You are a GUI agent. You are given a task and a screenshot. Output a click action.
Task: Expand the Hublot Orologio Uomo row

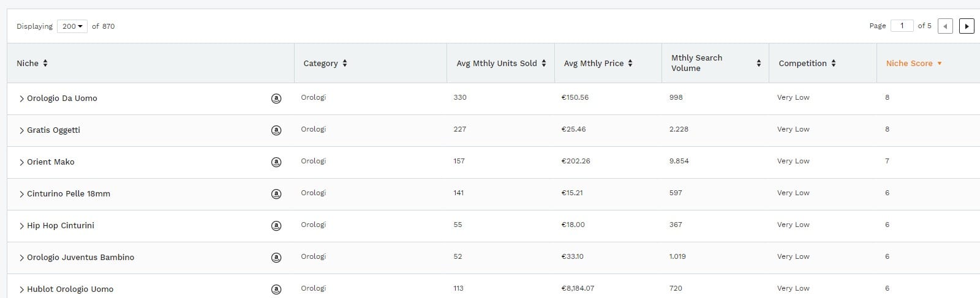[x=22, y=289]
